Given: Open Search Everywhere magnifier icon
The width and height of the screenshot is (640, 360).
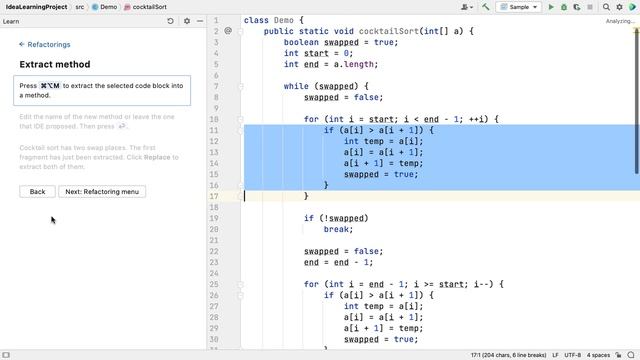Looking at the screenshot, I should (607, 7).
